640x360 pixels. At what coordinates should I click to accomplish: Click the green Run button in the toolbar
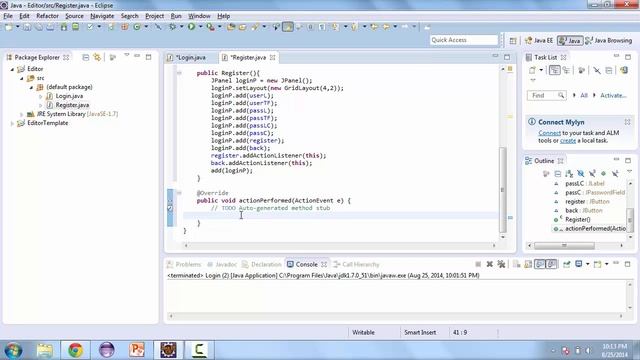[x=191, y=27]
